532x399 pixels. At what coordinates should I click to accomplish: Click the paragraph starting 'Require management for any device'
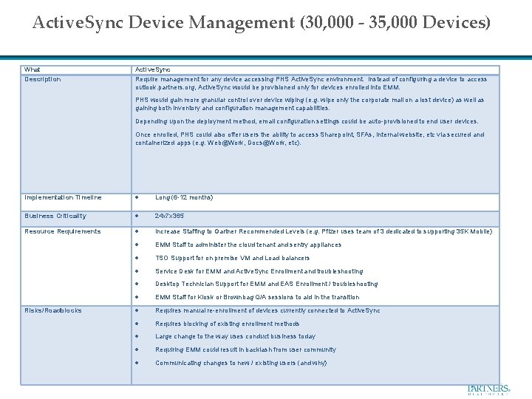pyautogui.click(x=311, y=83)
